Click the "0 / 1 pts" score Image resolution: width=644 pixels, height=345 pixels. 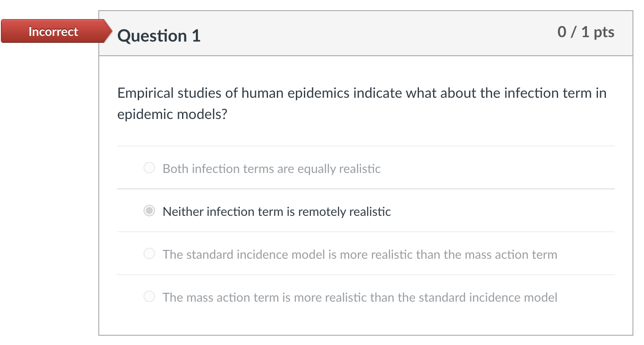coord(586,32)
